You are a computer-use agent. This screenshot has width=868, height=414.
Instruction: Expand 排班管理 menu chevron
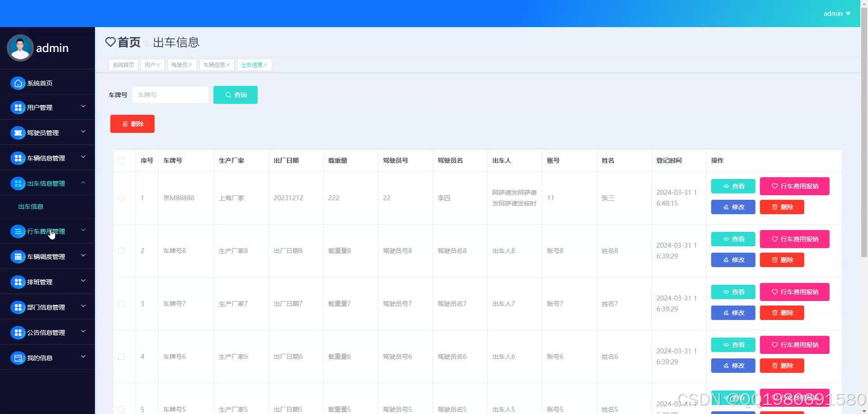[x=83, y=281]
